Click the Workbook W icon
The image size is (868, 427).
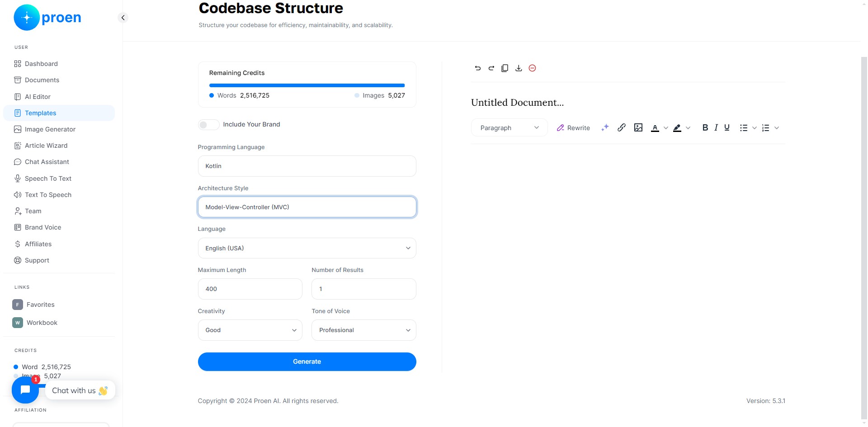coord(18,323)
